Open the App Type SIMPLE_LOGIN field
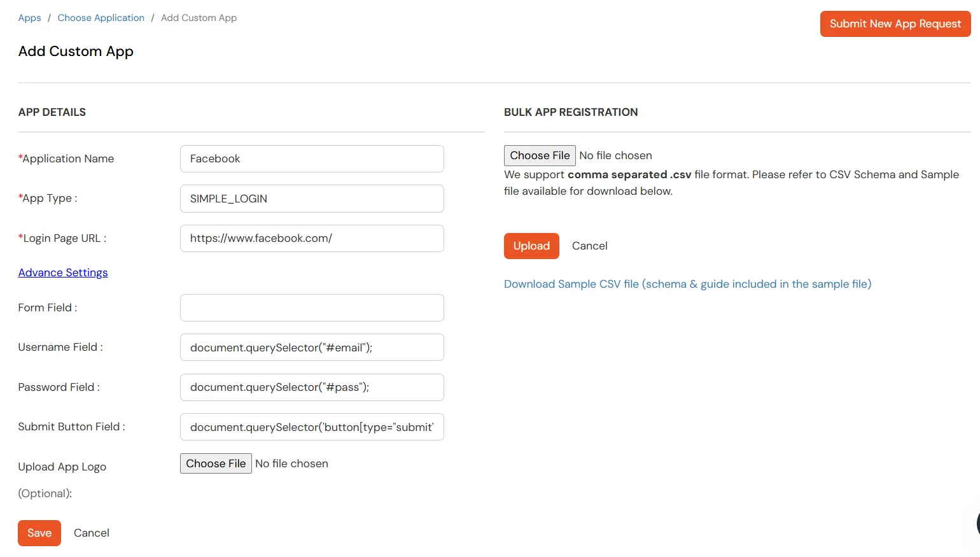This screenshot has height=557, width=980. tap(312, 199)
